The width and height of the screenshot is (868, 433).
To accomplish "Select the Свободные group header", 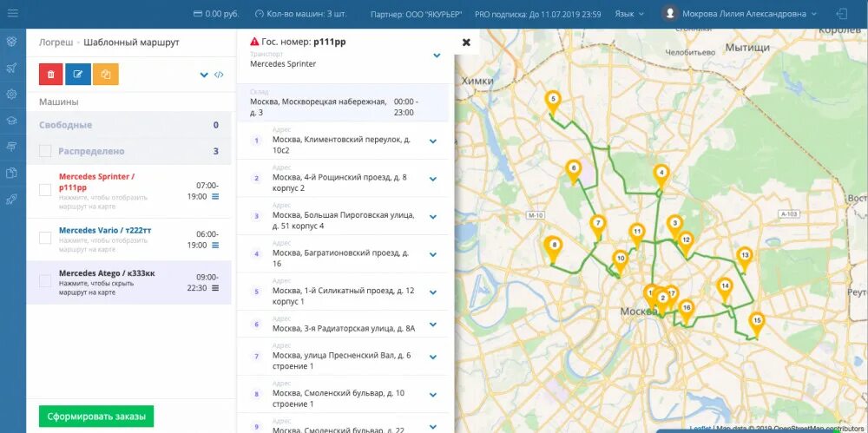I will point(129,125).
